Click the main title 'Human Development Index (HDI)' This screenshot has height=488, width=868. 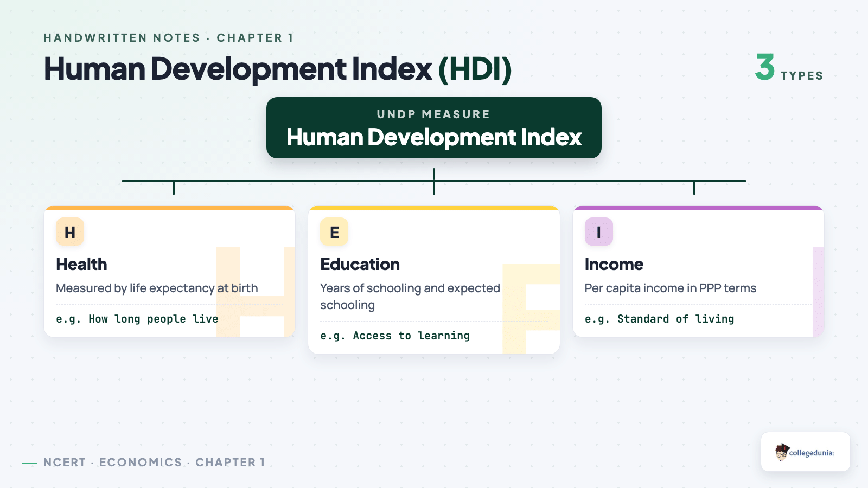tap(278, 69)
